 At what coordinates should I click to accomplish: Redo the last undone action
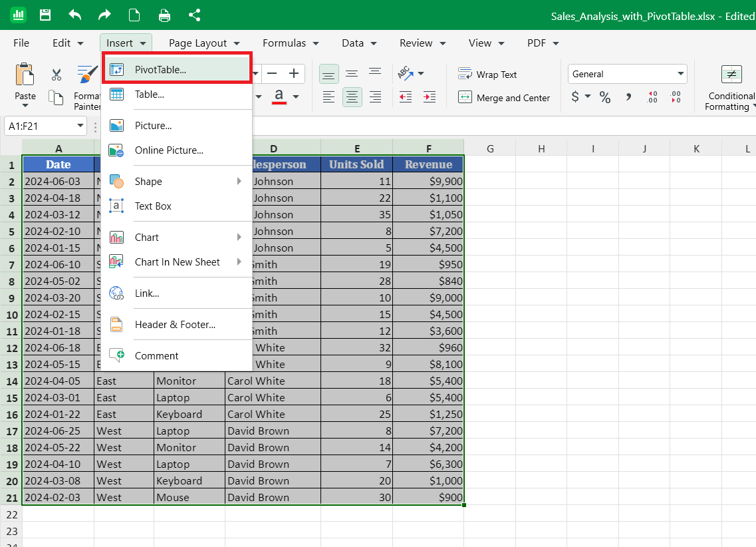click(104, 15)
